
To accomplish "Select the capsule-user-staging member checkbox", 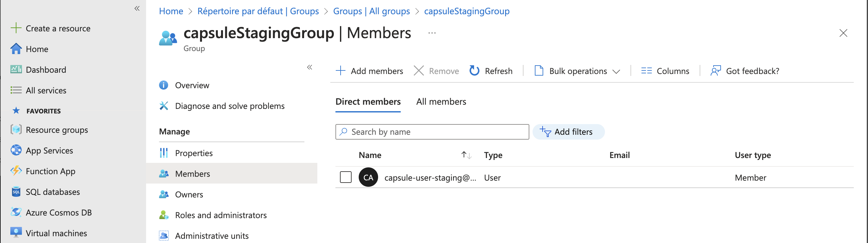I will pyautogui.click(x=345, y=177).
